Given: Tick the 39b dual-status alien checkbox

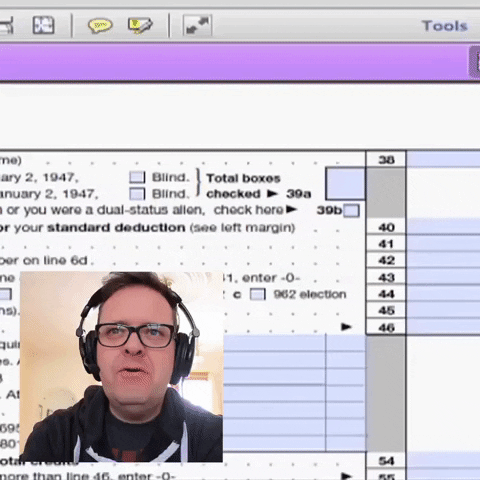Looking at the screenshot, I should [x=351, y=211].
